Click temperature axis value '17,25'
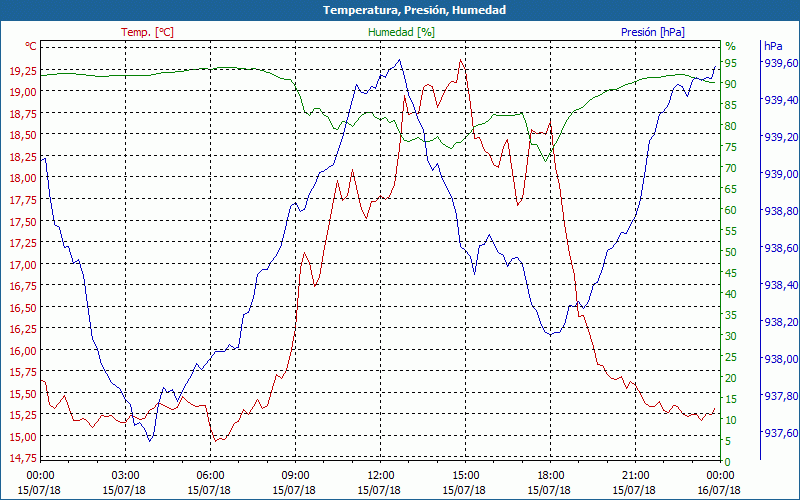Image resolution: width=800 pixels, height=500 pixels. pyautogui.click(x=23, y=243)
